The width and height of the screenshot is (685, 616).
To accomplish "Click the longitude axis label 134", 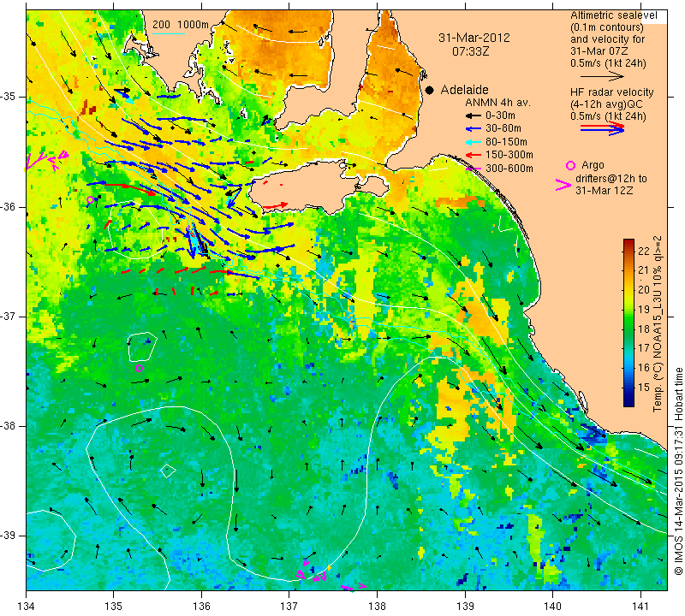I will pos(27,606).
